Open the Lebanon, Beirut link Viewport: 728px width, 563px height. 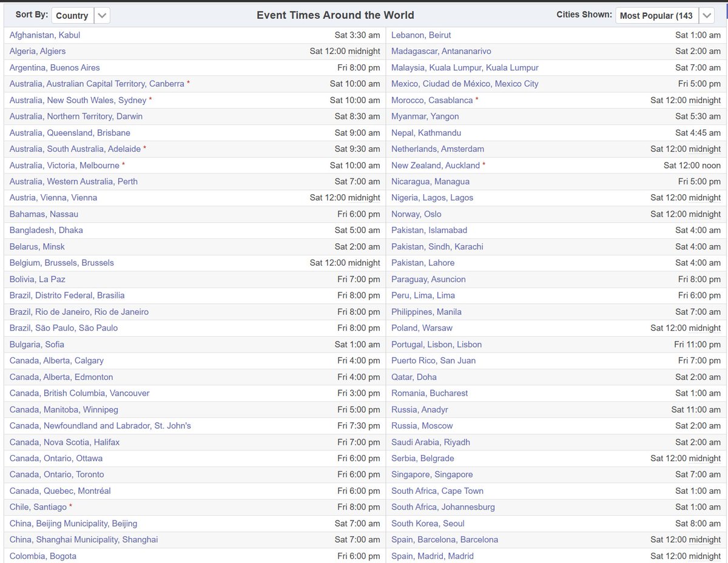[x=421, y=35]
